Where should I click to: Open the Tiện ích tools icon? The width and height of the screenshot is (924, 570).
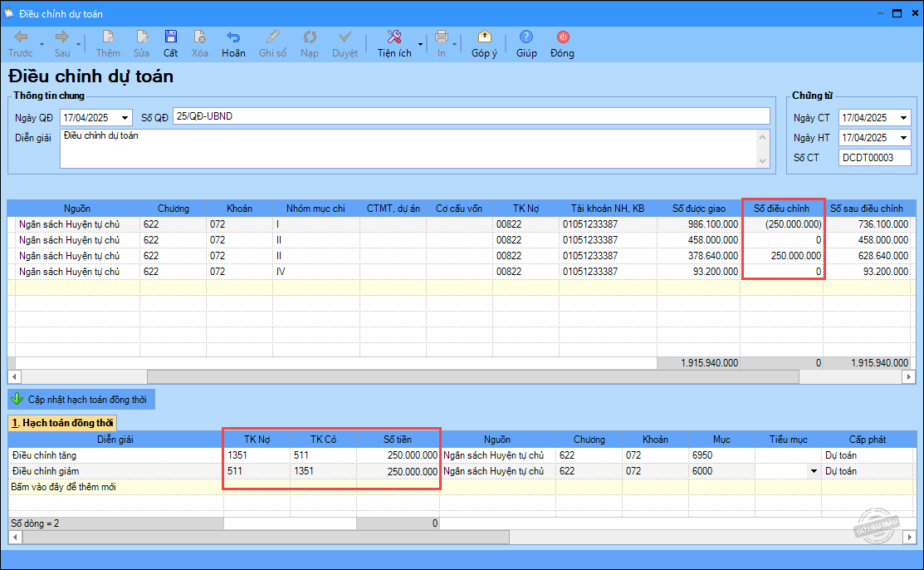[394, 37]
